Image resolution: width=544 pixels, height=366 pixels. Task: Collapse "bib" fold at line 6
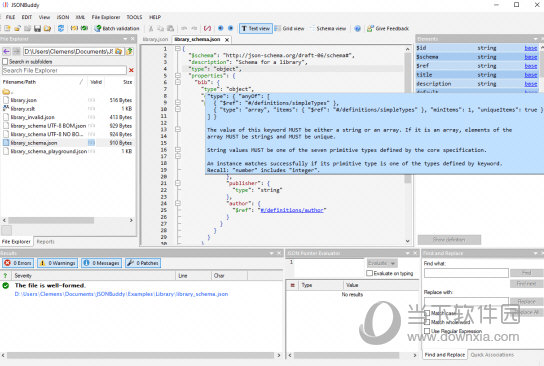point(178,82)
